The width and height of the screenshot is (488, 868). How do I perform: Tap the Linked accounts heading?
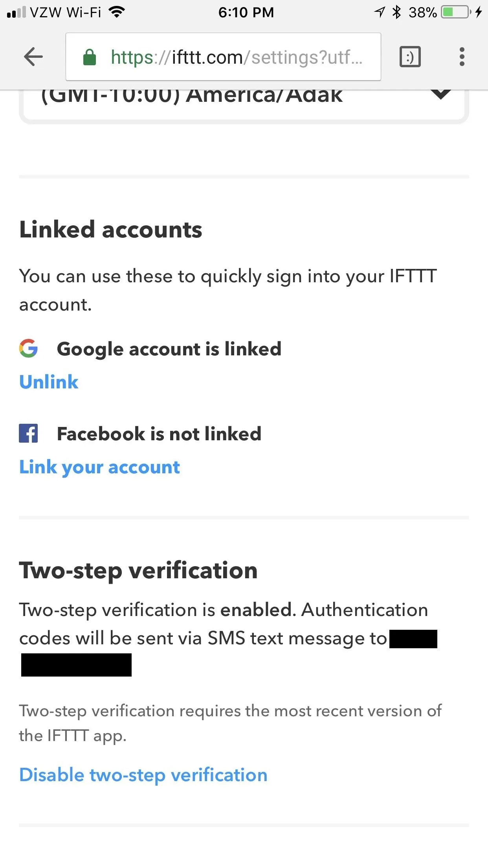pyautogui.click(x=111, y=230)
